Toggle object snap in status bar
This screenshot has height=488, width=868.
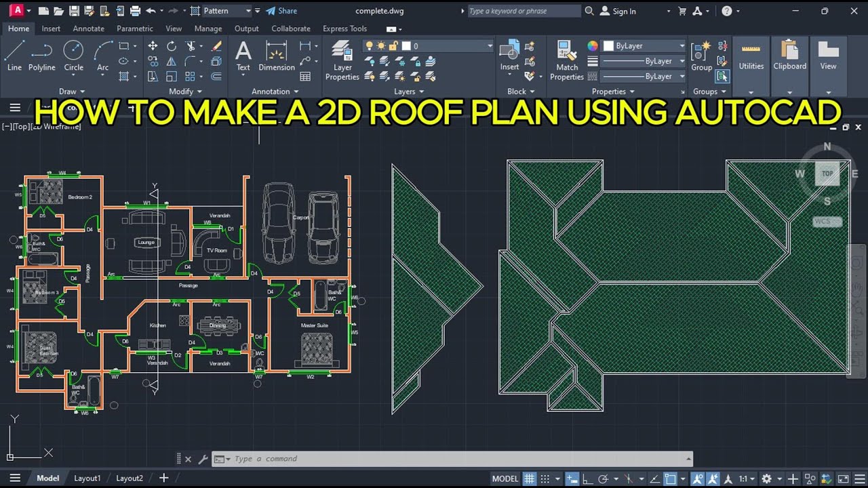pos(671,479)
